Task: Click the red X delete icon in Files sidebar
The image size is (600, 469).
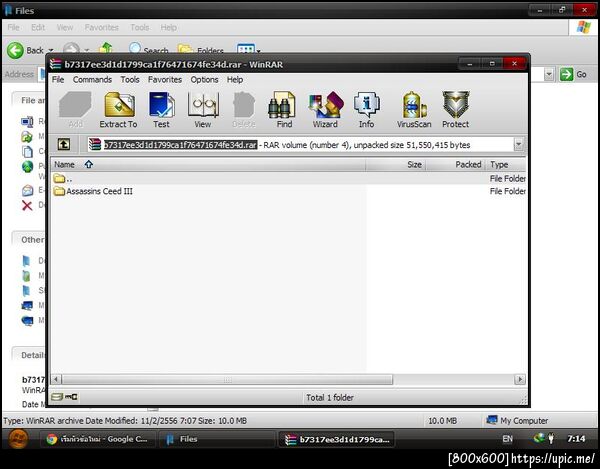Action: click(27, 205)
